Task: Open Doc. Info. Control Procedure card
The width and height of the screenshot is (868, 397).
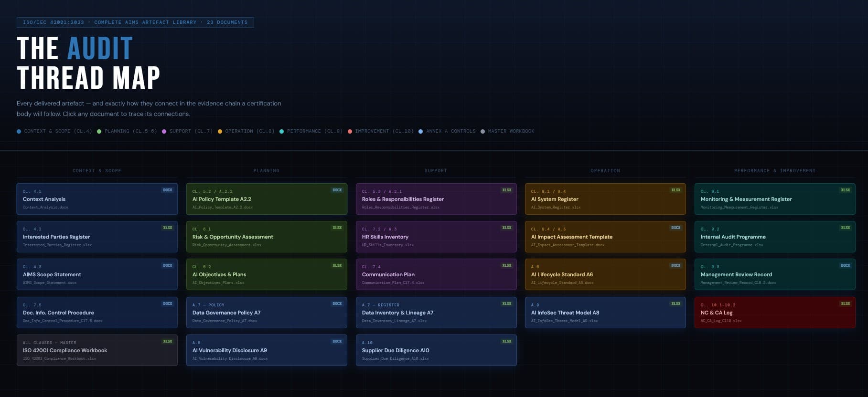Action: click(x=97, y=313)
